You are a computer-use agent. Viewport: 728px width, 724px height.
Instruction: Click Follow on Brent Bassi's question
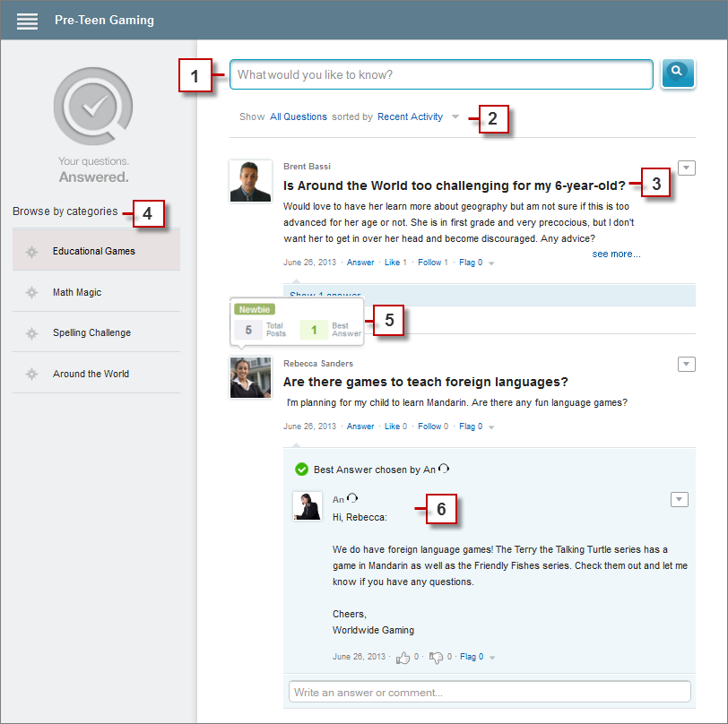[x=429, y=263]
